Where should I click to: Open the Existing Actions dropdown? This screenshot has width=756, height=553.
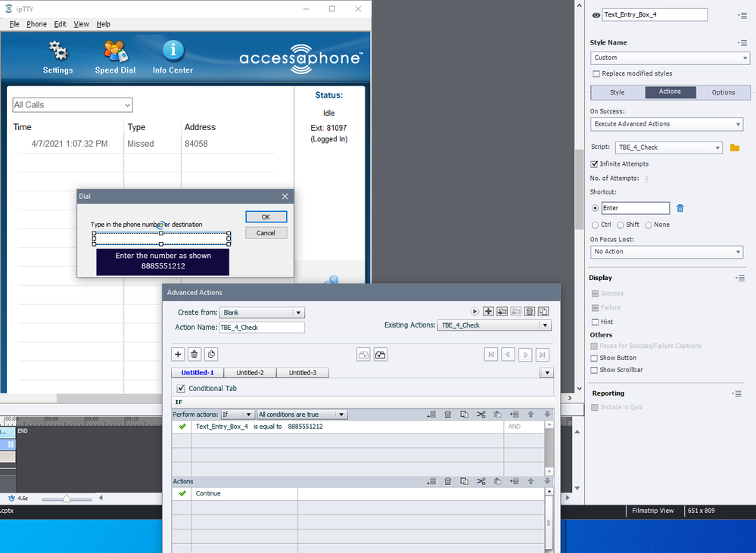tap(546, 325)
